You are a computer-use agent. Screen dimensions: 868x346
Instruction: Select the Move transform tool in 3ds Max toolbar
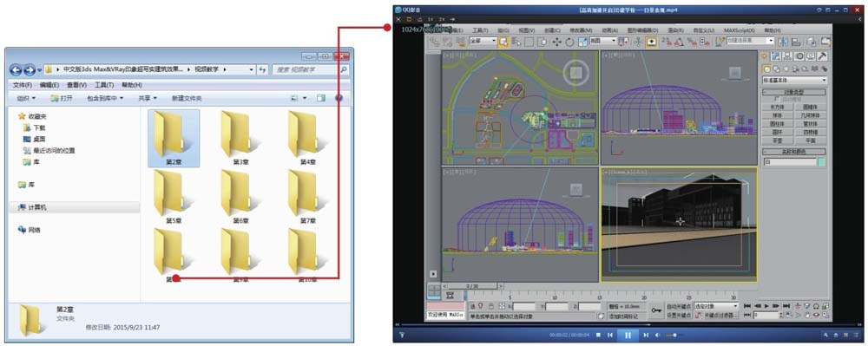[x=556, y=42]
